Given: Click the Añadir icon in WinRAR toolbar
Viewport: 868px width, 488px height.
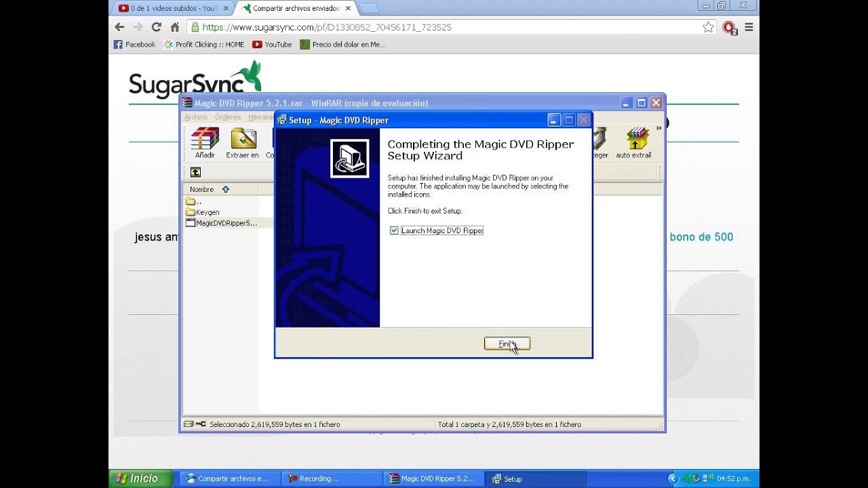Looking at the screenshot, I should pyautogui.click(x=205, y=143).
